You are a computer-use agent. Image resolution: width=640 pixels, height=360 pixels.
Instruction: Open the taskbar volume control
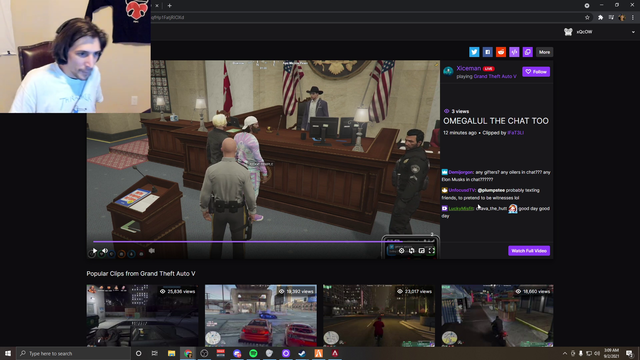click(597, 353)
